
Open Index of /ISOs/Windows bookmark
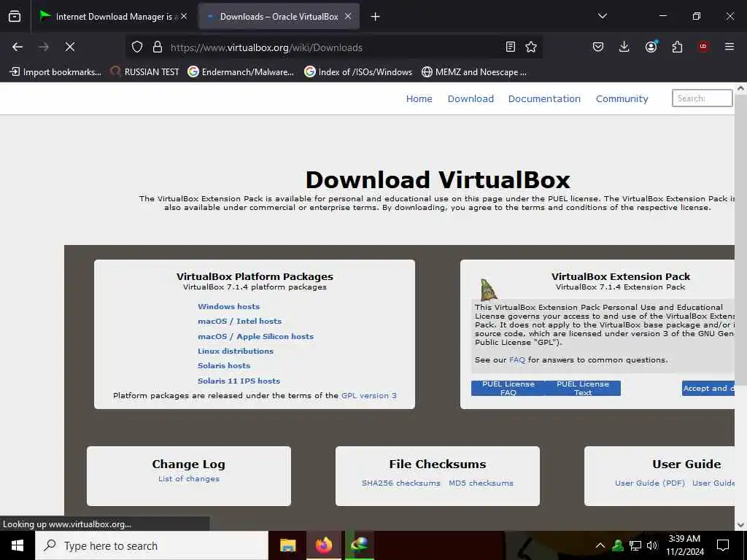tap(358, 72)
